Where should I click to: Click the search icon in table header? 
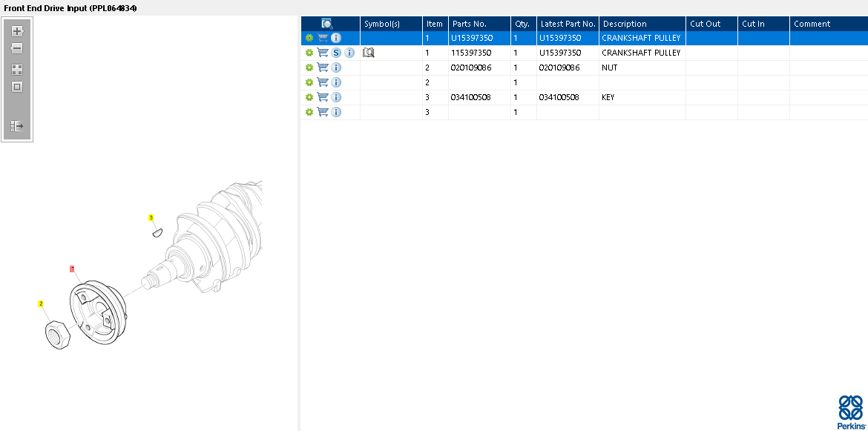(x=326, y=24)
